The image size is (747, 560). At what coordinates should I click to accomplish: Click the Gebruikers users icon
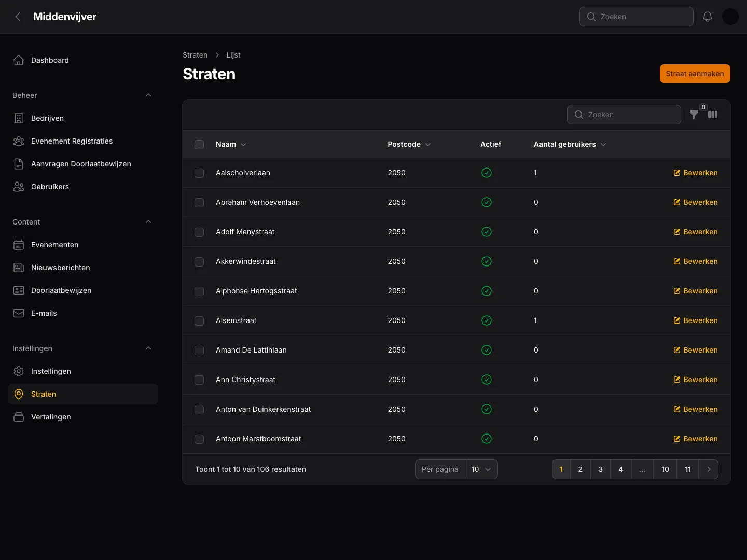(x=19, y=187)
